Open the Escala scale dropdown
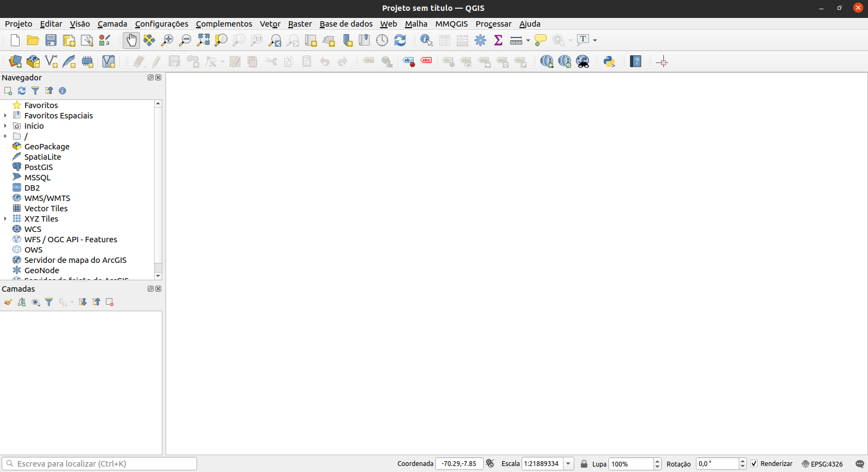This screenshot has height=472, width=868. [x=568, y=464]
